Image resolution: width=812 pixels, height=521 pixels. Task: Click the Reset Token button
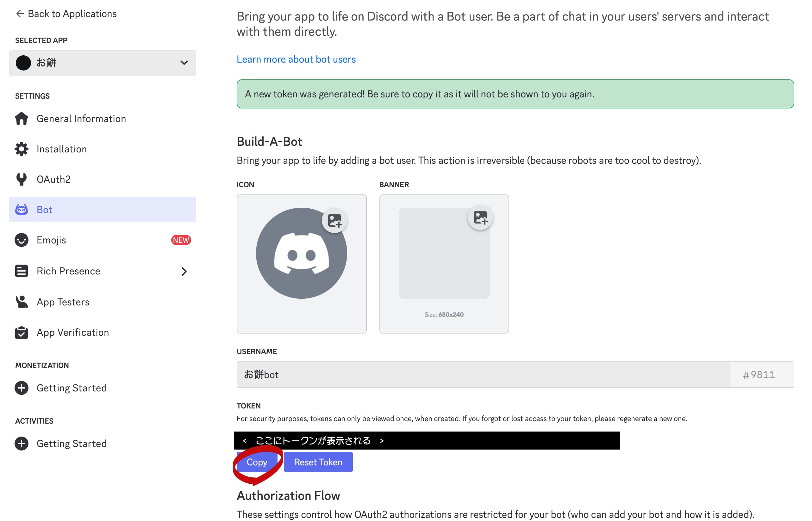coord(318,462)
